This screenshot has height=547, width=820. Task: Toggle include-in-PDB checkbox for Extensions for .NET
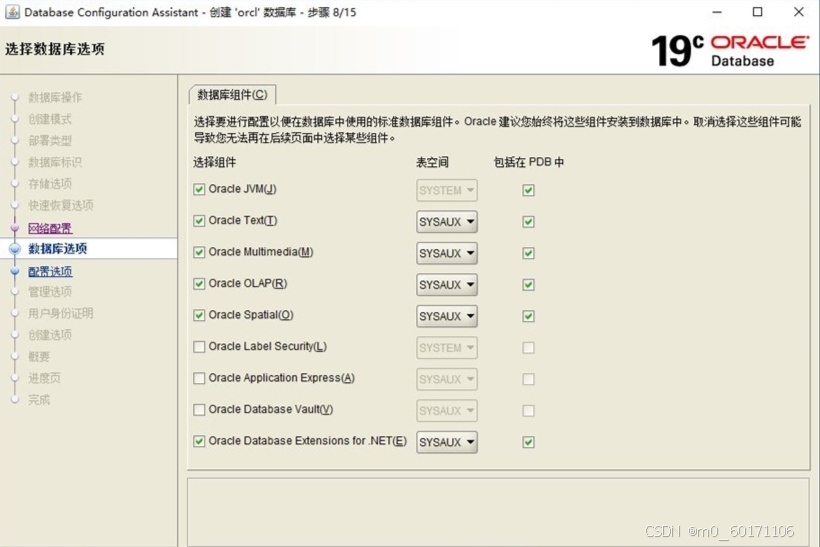(528, 442)
